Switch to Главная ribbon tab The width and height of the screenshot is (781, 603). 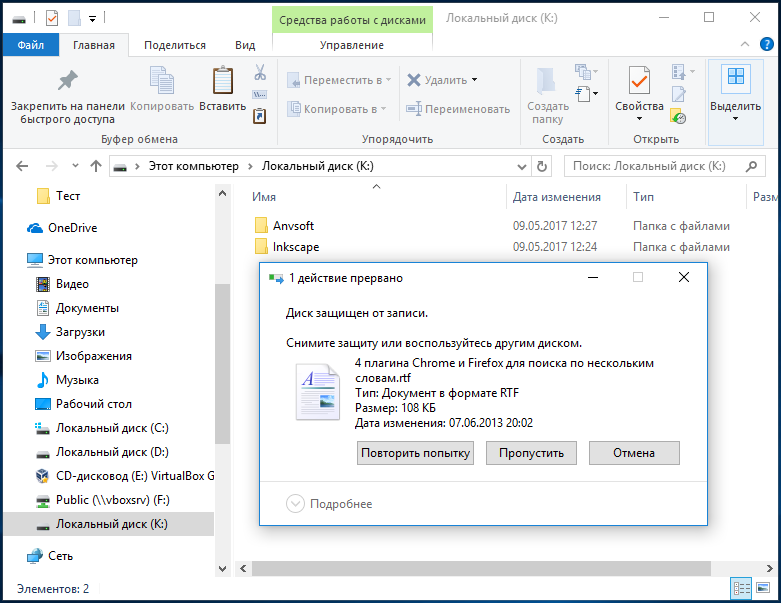pyautogui.click(x=94, y=45)
